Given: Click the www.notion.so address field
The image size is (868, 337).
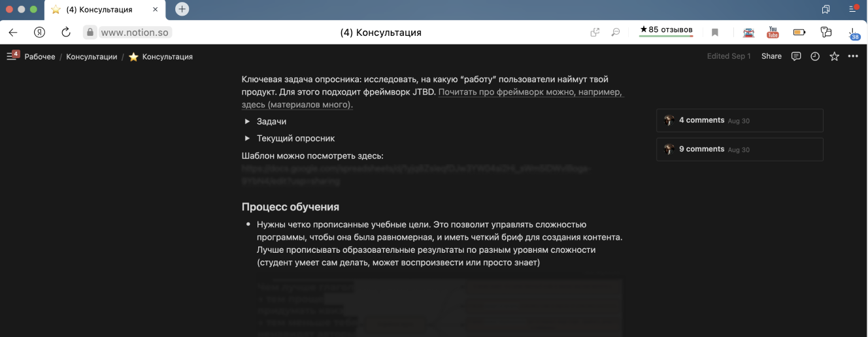Looking at the screenshot, I should pyautogui.click(x=135, y=32).
